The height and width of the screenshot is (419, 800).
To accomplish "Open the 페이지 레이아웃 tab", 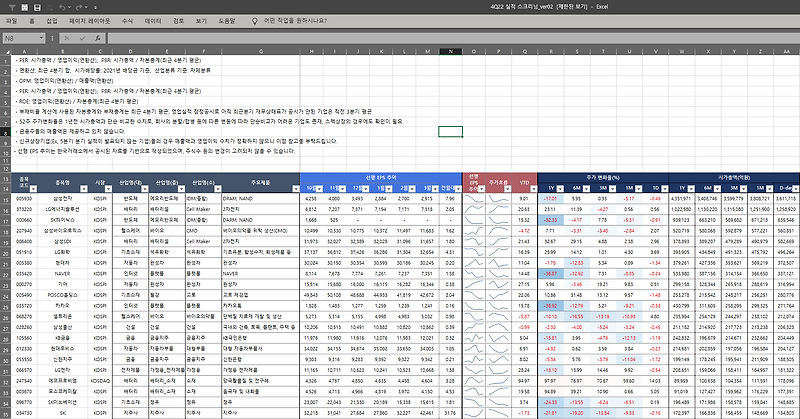I will point(90,21).
